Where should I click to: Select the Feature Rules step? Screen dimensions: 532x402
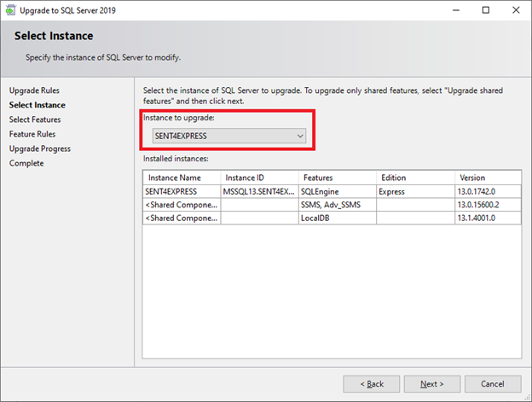point(32,134)
